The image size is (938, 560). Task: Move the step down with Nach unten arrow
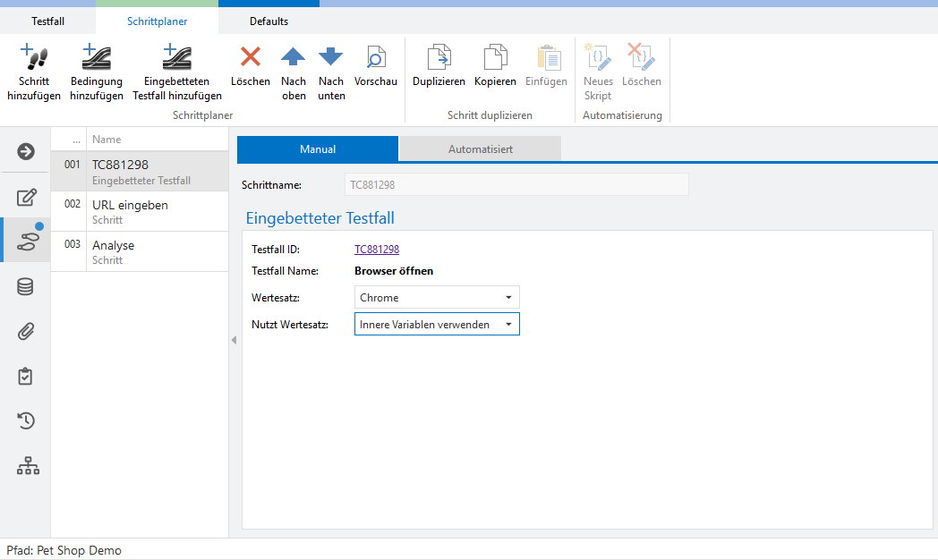(x=331, y=59)
